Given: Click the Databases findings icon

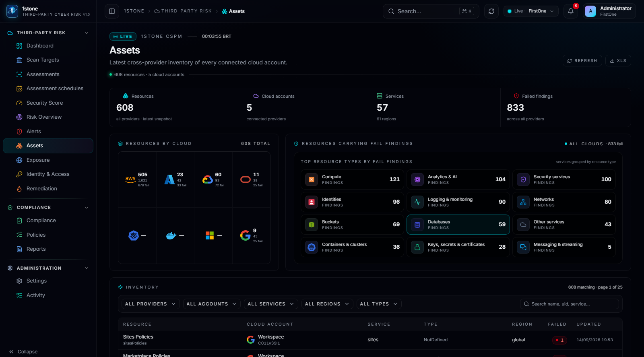Looking at the screenshot, I should click(417, 225).
